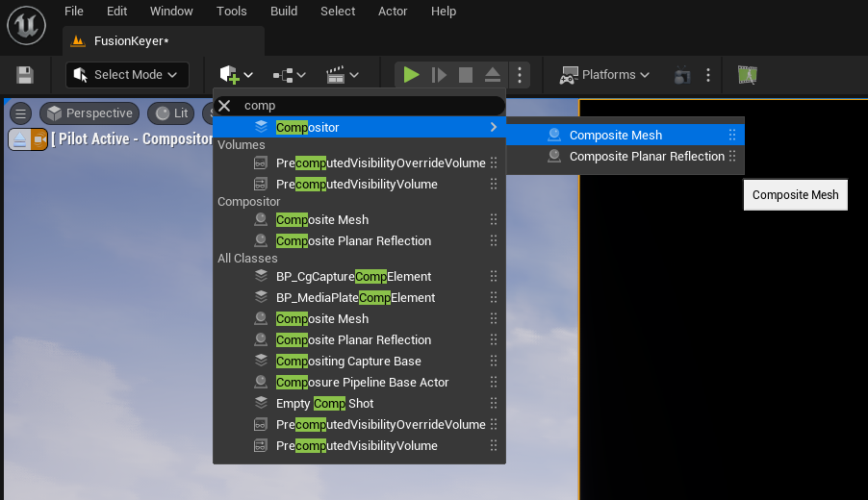Open the Platforms dropdown
The width and height of the screenshot is (868, 500).
605,75
